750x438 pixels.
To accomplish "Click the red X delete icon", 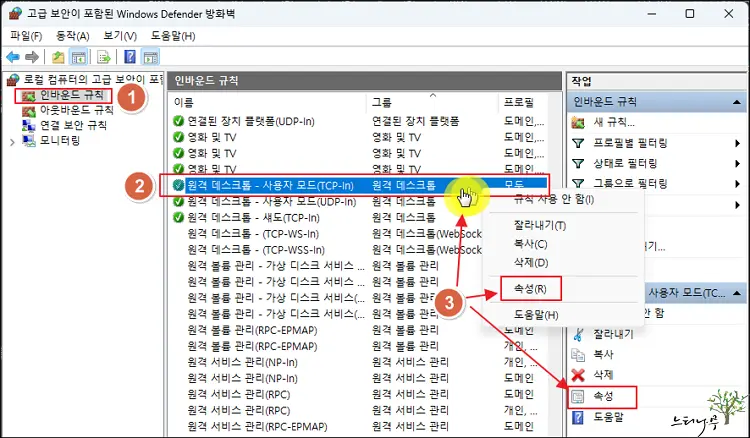I will 578,375.
